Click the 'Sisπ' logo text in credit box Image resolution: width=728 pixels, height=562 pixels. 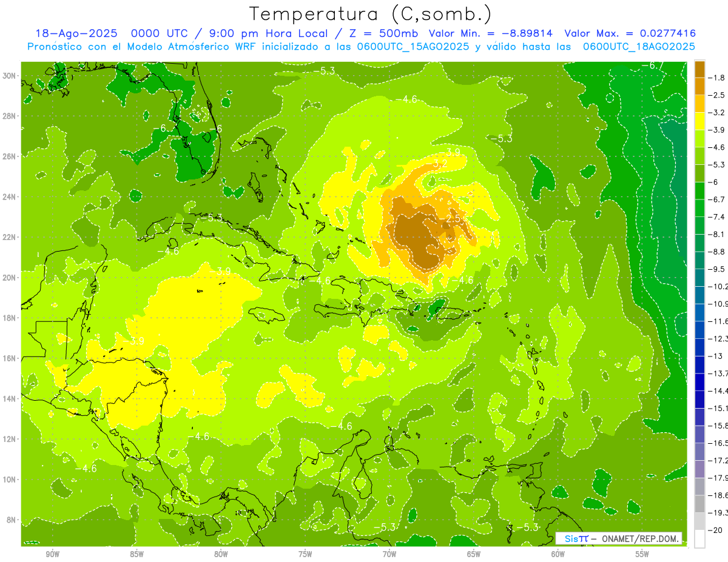coord(576,538)
